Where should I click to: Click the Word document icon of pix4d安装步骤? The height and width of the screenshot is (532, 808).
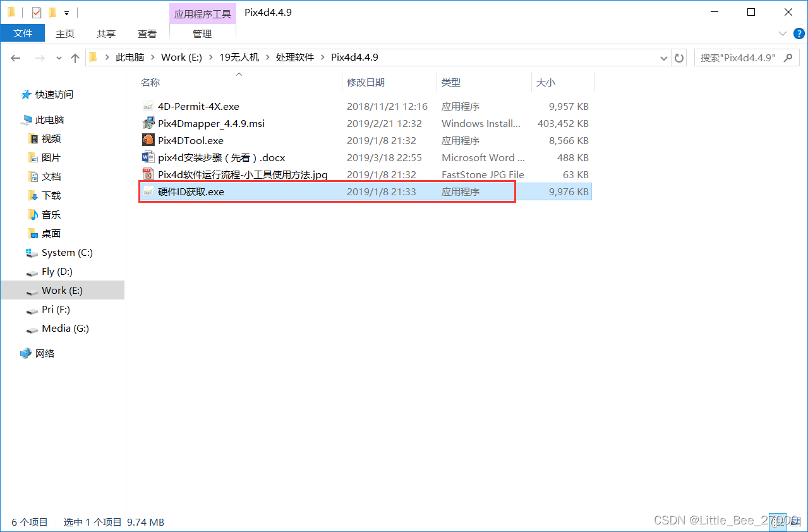[x=148, y=157]
